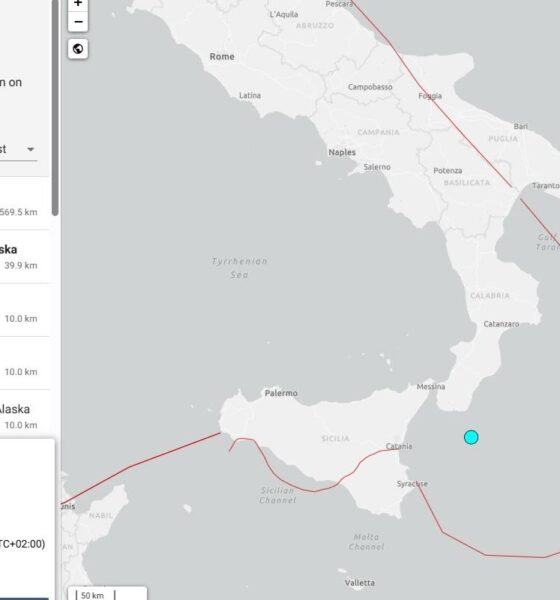Viewport: 560px width, 600px height.
Task: Zoom out using the minus button
Action: pyautogui.click(x=78, y=22)
